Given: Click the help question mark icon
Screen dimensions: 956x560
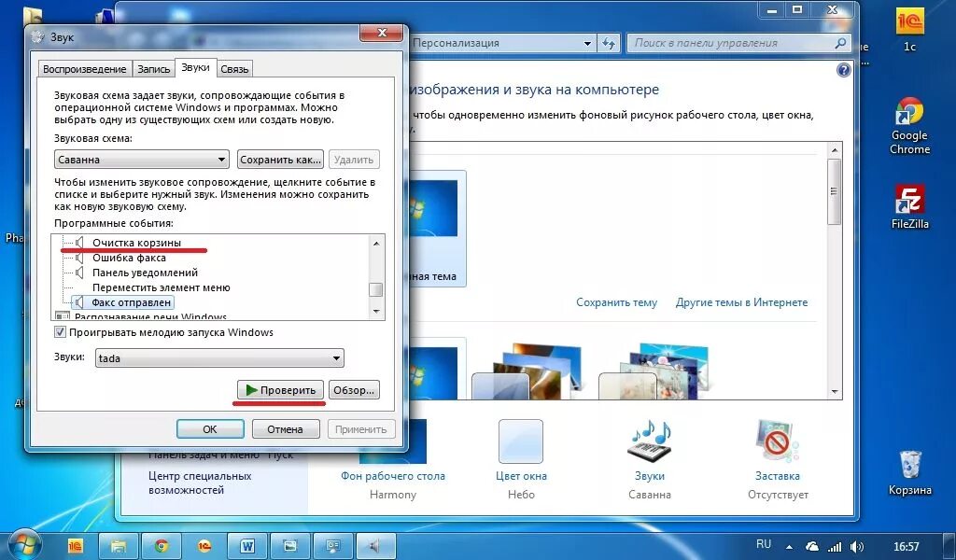Looking at the screenshot, I should pyautogui.click(x=844, y=70).
